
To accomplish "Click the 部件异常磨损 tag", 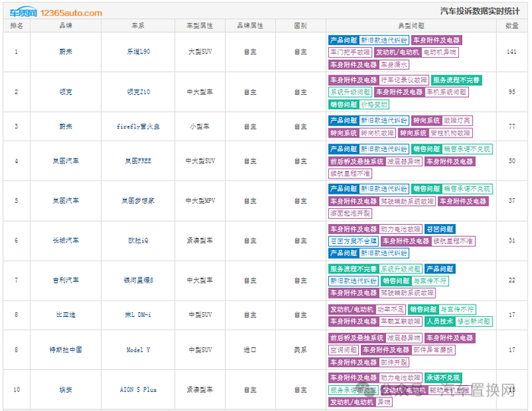I will tap(433, 349).
